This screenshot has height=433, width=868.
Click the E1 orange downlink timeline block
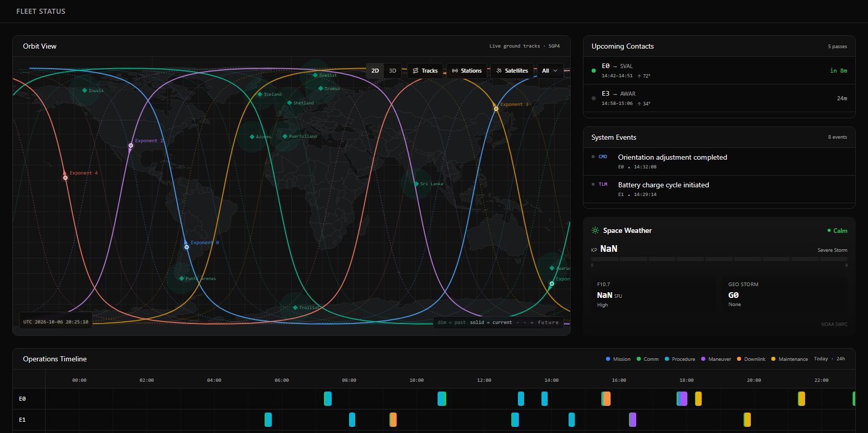(393, 420)
